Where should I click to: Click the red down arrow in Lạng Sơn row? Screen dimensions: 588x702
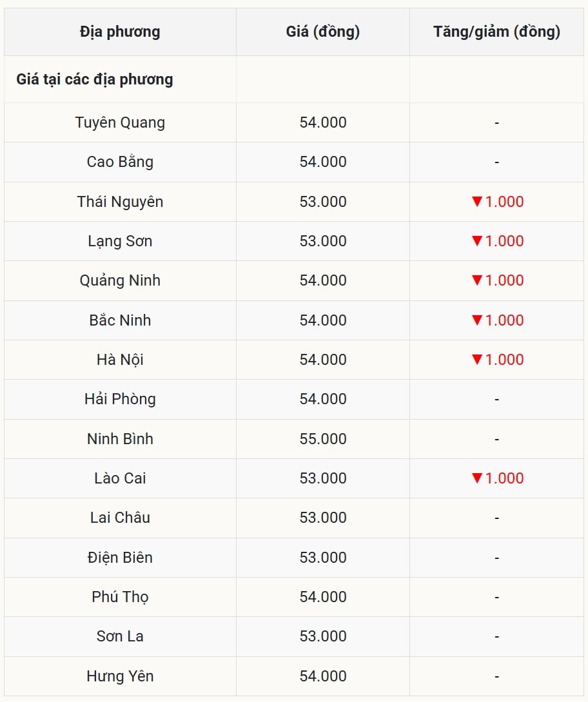pos(477,240)
